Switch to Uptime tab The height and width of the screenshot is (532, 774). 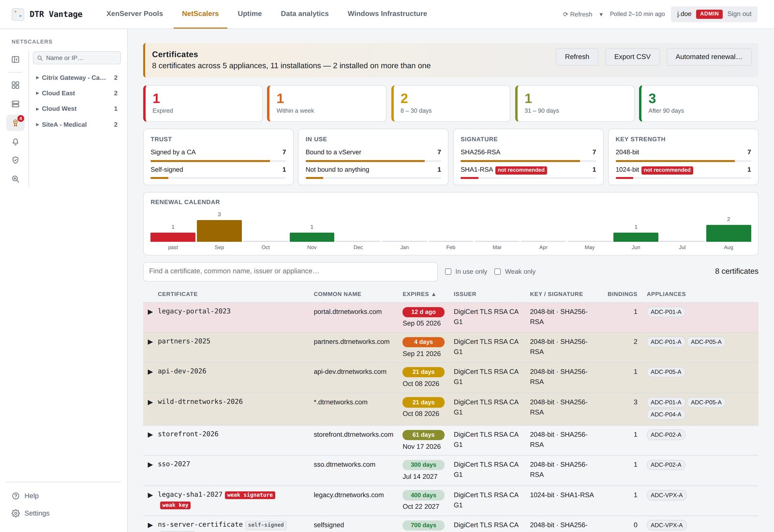[250, 14]
